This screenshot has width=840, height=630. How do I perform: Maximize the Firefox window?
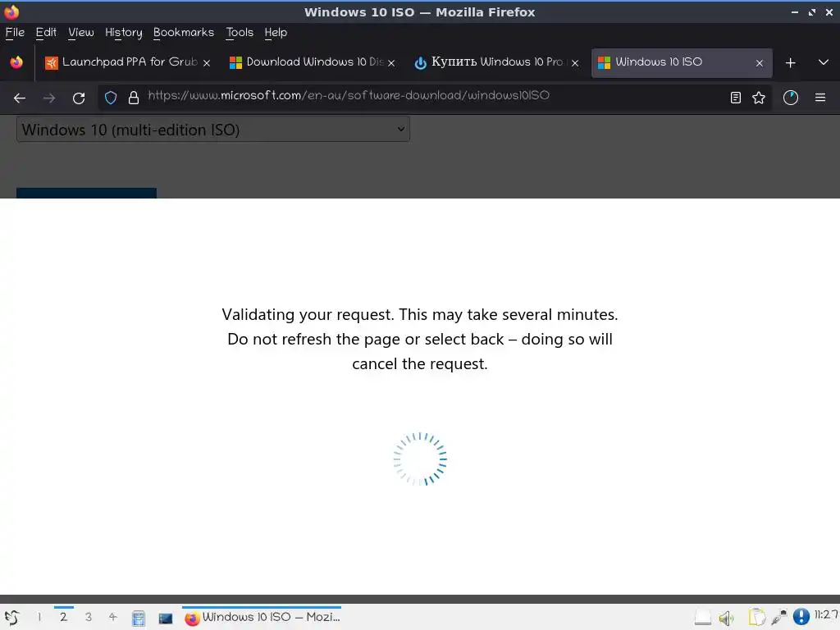(812, 11)
